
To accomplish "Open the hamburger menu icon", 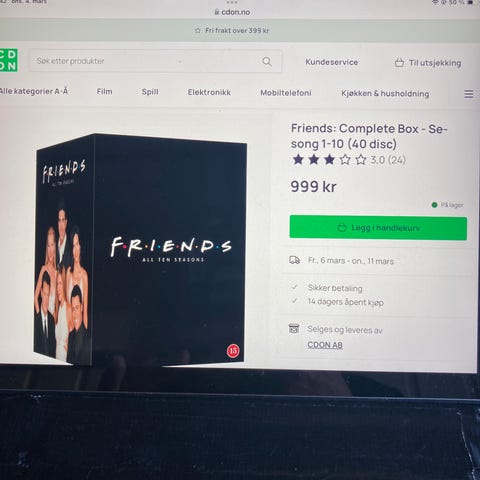I will 468,94.
